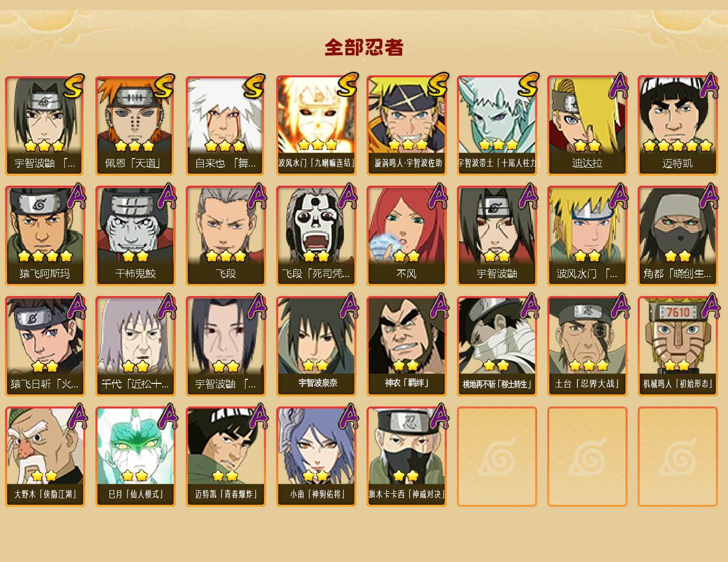Select the 桃地再不斩「秽土转生」 card

coord(497,346)
